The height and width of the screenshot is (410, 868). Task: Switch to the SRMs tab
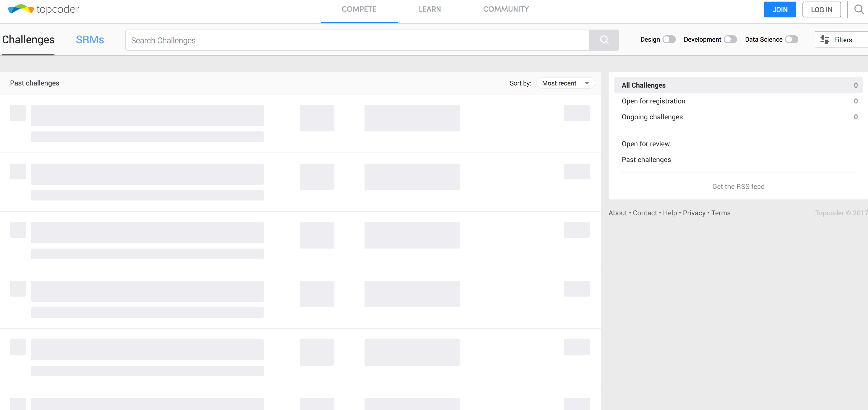[x=90, y=40]
